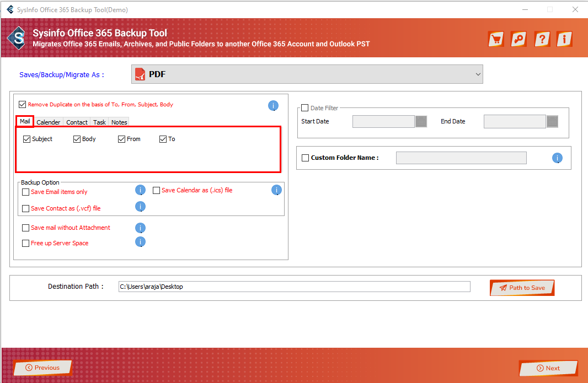
Task: Enable Save Contact as (.vcf) file
Action: pos(25,208)
